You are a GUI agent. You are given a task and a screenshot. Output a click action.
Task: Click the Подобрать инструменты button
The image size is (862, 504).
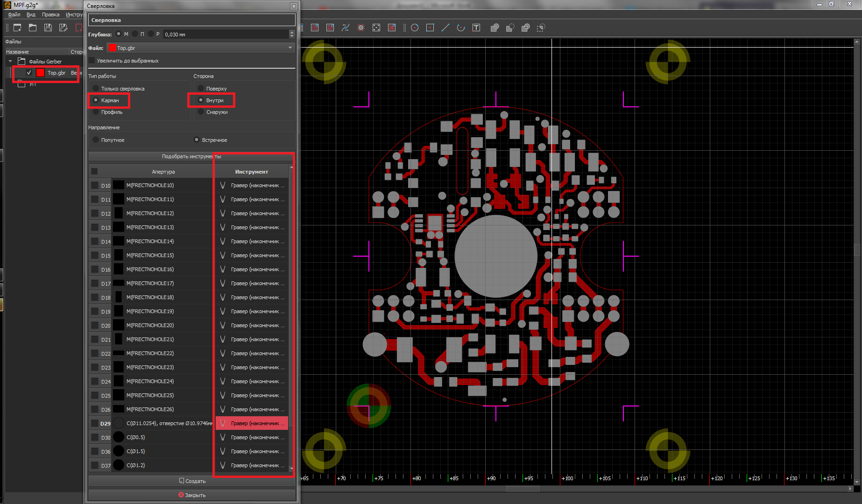191,156
